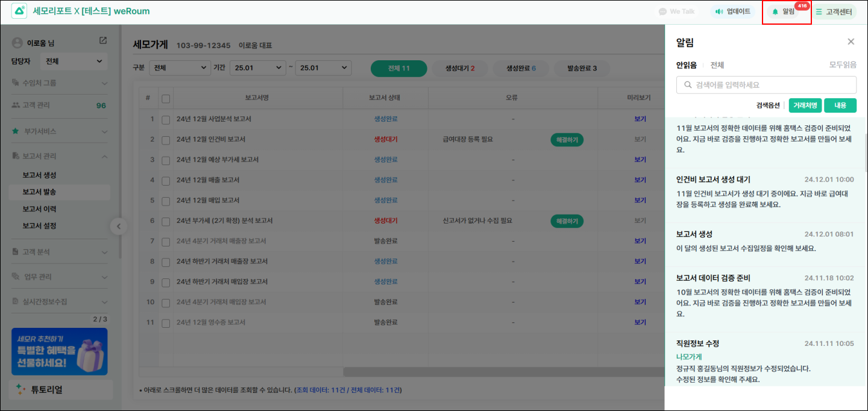Open the start 기간 25.01 dropdown
868x411 pixels.
pos(258,68)
